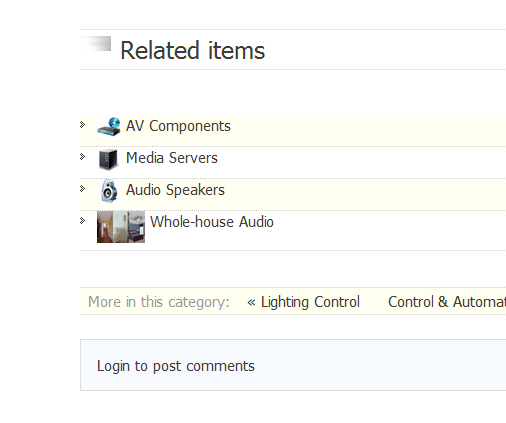506x423 pixels.
Task: Go to previous article Lighting Control
Action: pyautogui.click(x=310, y=302)
